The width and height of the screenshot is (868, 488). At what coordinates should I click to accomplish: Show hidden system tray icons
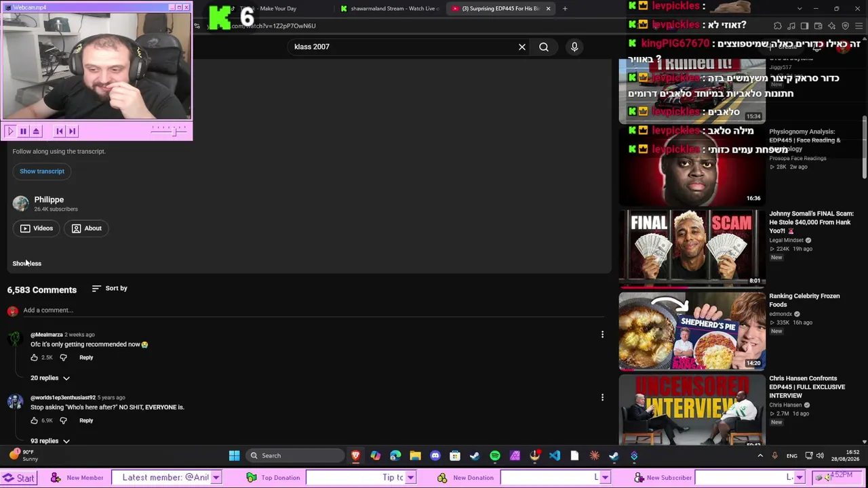pyautogui.click(x=760, y=455)
